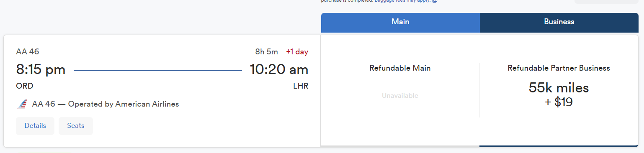The image size is (644, 153).
Task: Click the AA 46 flight number heading
Action: pos(28,52)
